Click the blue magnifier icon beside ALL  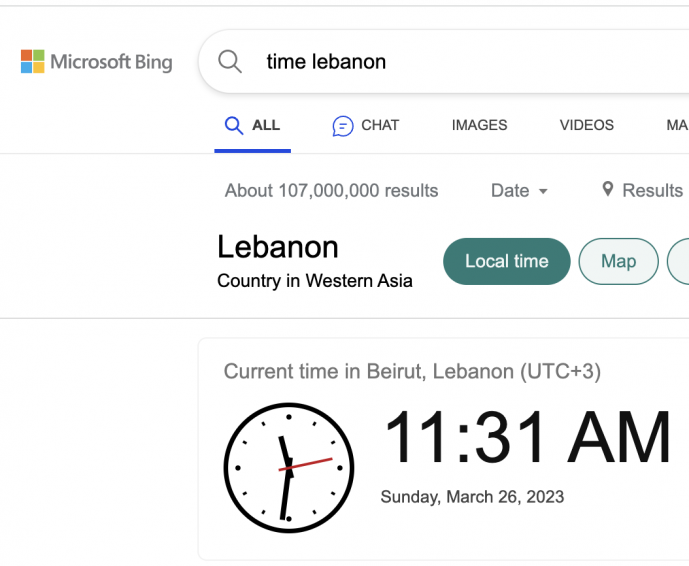click(x=234, y=125)
